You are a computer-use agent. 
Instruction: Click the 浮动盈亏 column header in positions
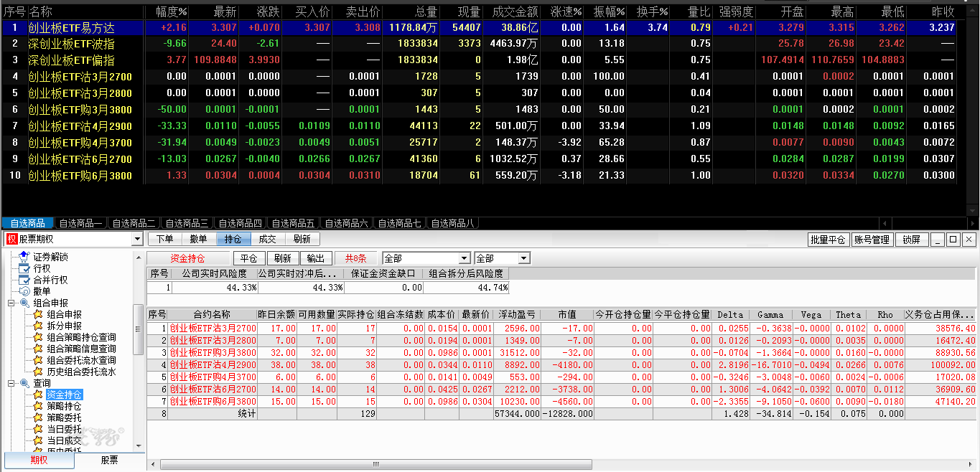tap(517, 314)
